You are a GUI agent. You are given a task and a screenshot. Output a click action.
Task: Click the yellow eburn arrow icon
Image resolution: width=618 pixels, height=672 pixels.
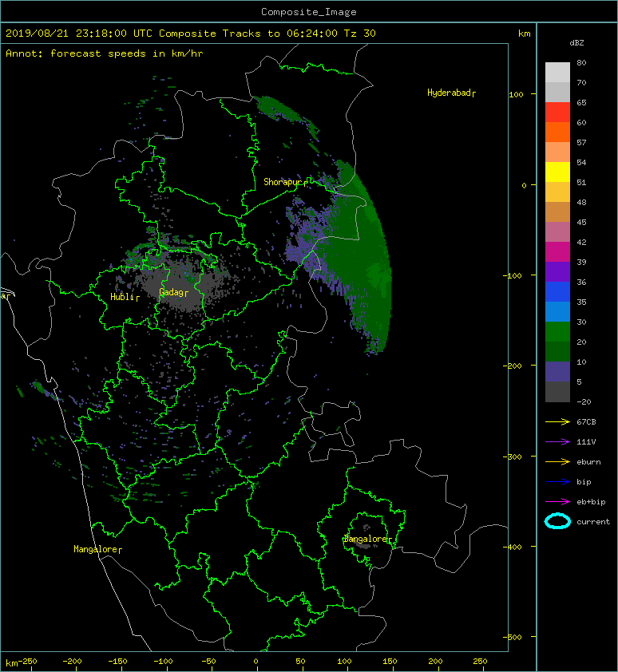coord(557,461)
